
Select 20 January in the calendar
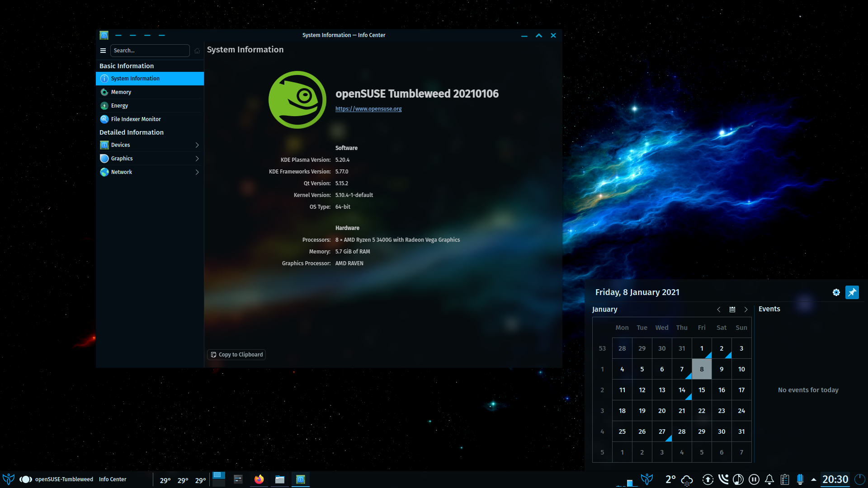pyautogui.click(x=662, y=411)
